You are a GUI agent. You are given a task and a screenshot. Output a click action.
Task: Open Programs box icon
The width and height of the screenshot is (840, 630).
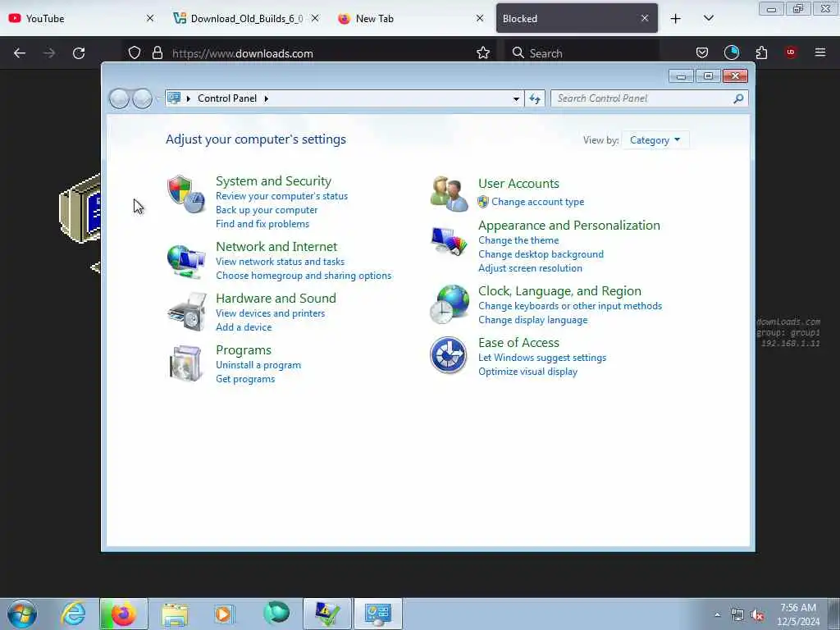[x=185, y=363]
